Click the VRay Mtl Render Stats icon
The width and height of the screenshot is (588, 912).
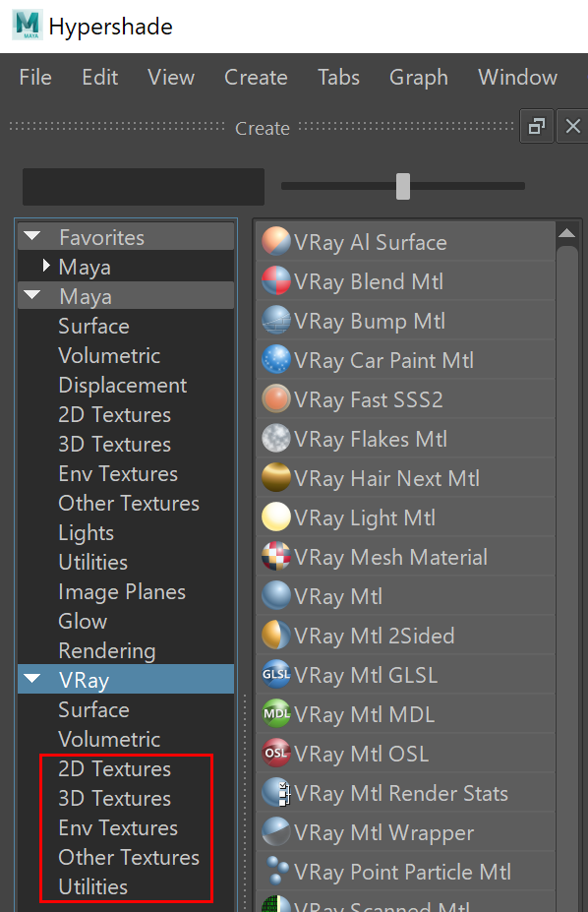click(x=276, y=793)
